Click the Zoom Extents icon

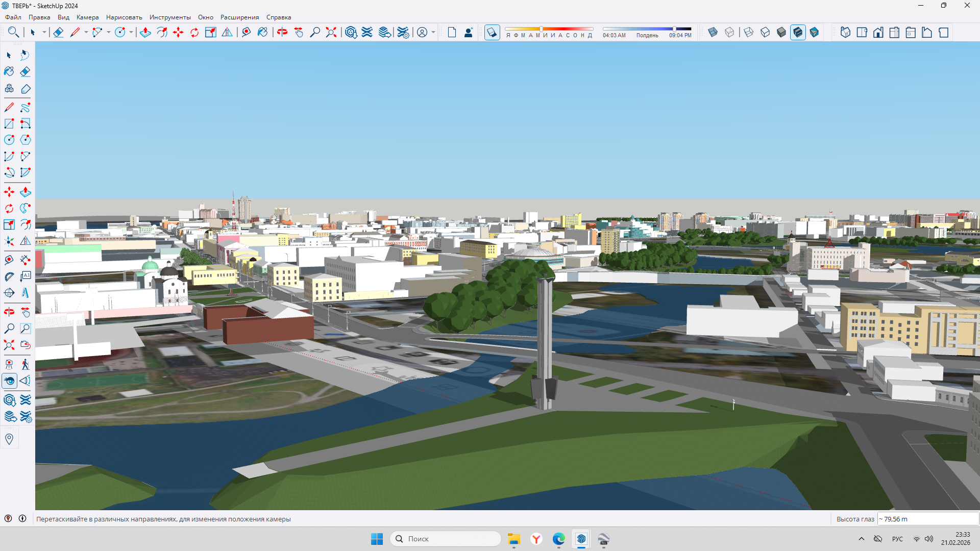pyautogui.click(x=331, y=33)
